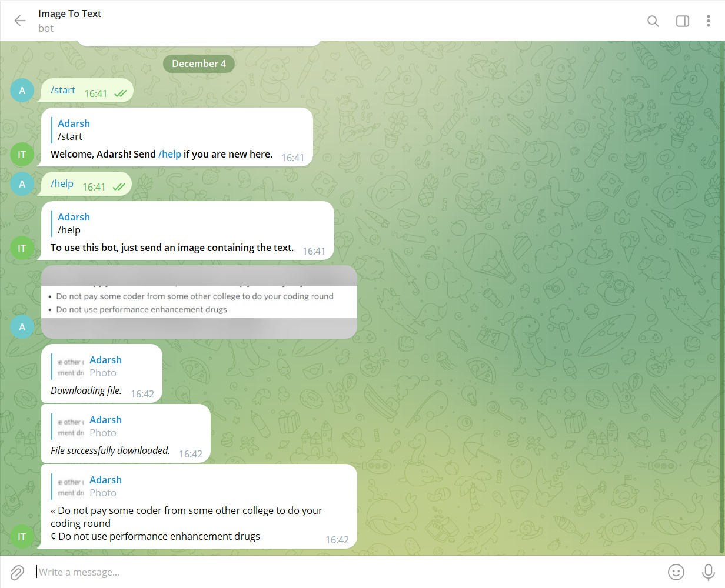Jump to the quoted /start reply in the Welcome message
This screenshot has width=725, height=588.
[177, 130]
